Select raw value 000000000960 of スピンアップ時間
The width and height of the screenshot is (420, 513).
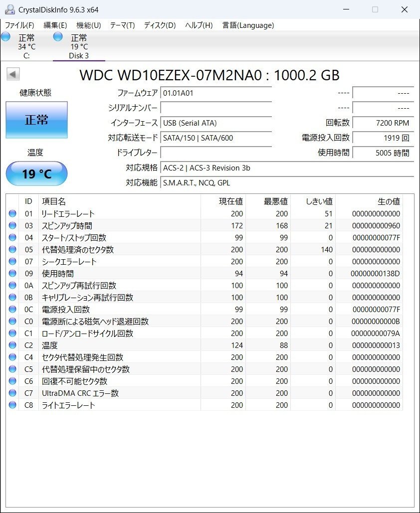pyautogui.click(x=376, y=226)
